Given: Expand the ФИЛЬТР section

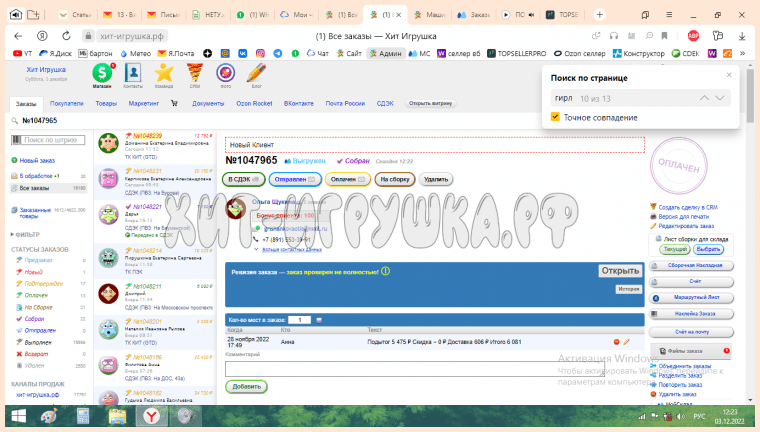Looking at the screenshot, I should tap(25, 235).
